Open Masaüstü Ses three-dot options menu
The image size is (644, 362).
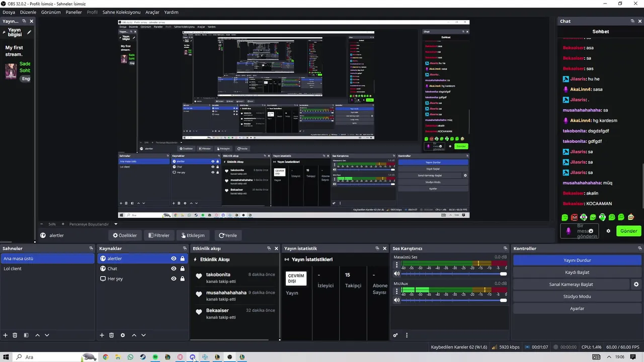pos(396,264)
